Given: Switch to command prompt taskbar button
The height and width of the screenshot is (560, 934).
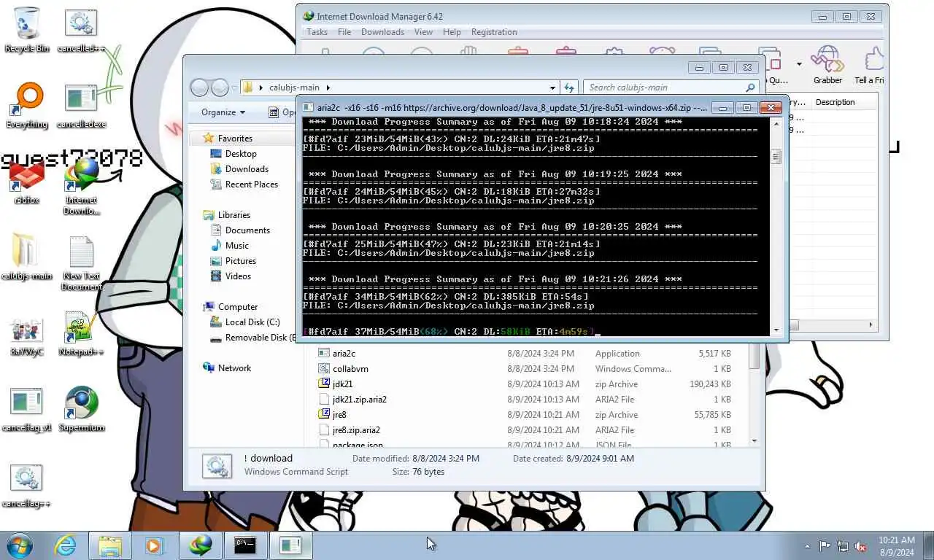Looking at the screenshot, I should pyautogui.click(x=245, y=545).
